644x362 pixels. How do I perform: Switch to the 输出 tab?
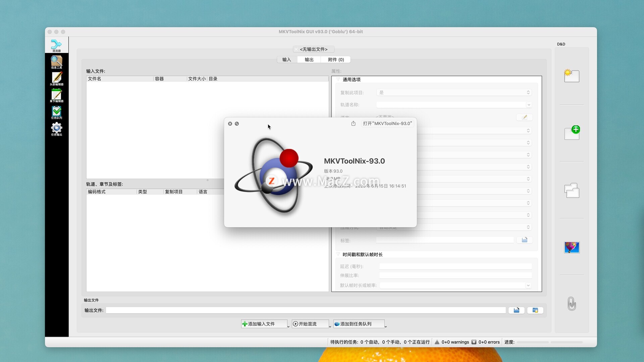coord(309,60)
